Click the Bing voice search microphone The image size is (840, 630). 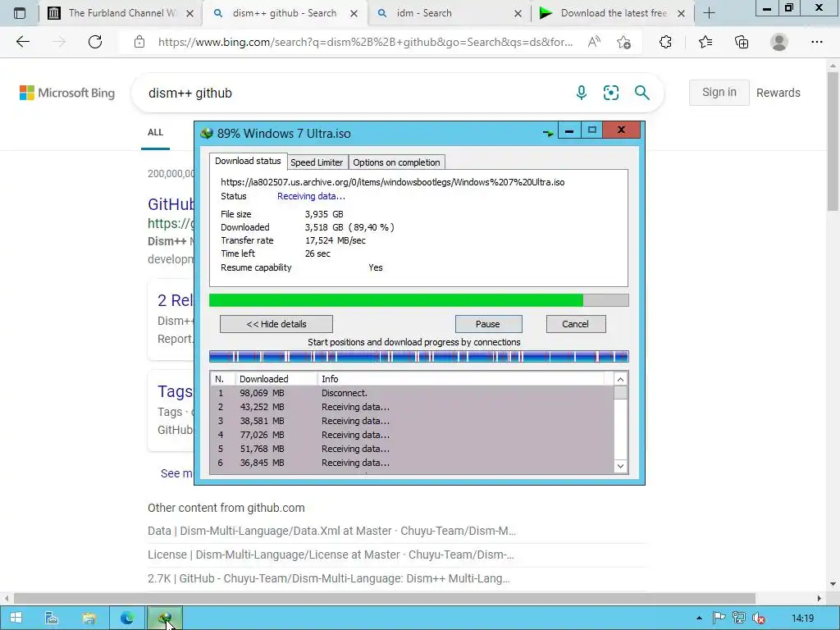click(582, 93)
